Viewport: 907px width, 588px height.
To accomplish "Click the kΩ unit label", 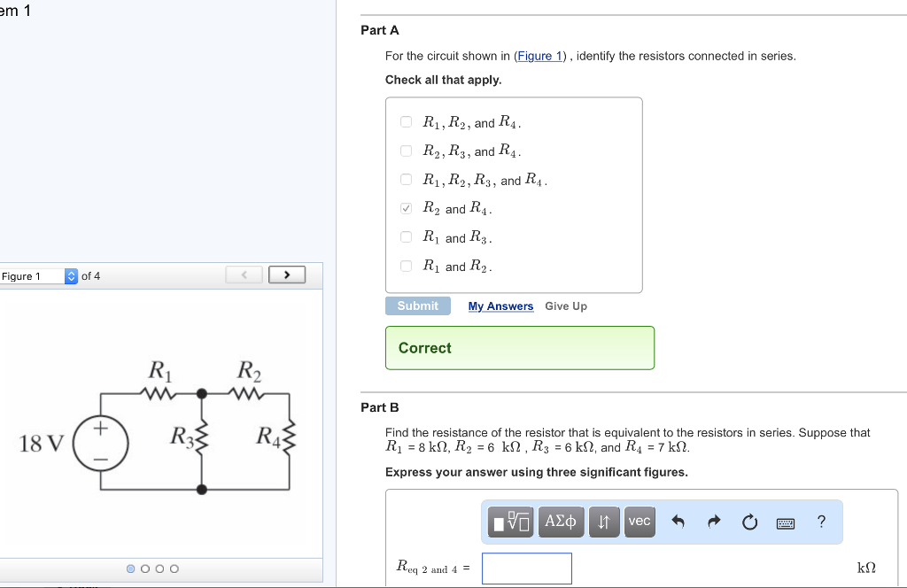I will pos(866,568).
